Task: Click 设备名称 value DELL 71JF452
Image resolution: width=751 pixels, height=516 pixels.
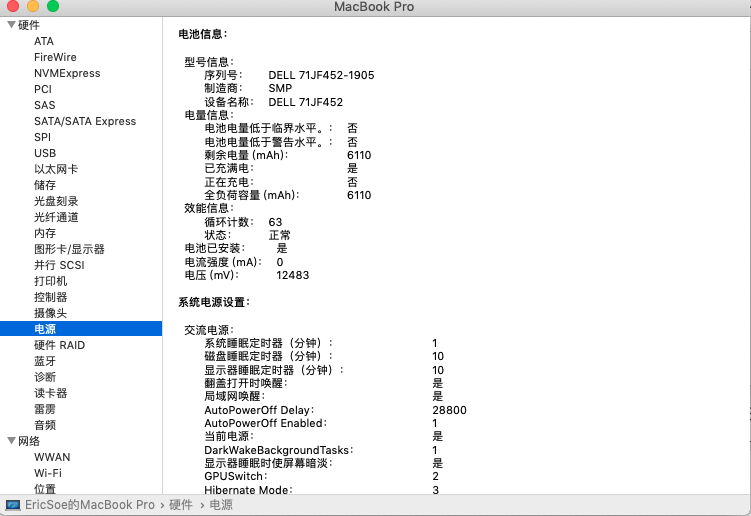Action: 306,102
